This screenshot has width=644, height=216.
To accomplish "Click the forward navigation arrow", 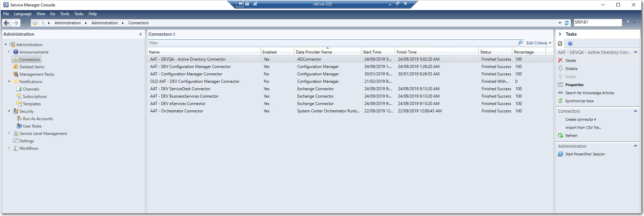I will tap(15, 23).
